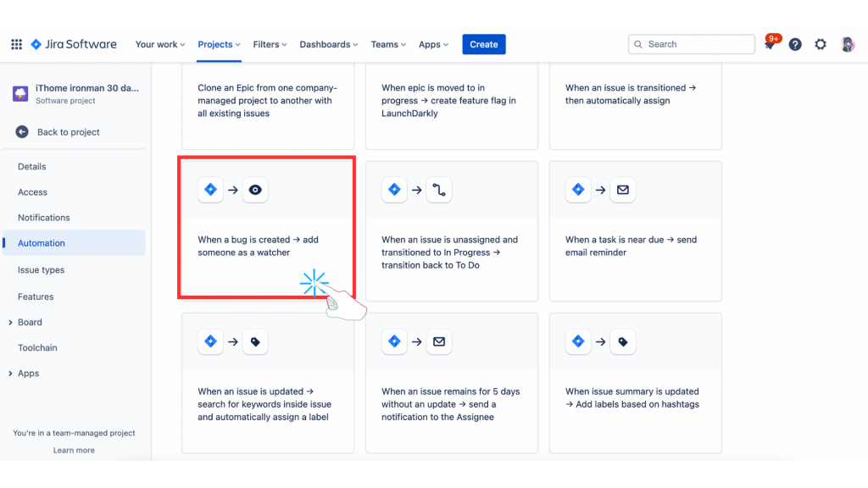Open Issue types in sidebar
Viewport: 868px width, 488px height.
click(41, 270)
